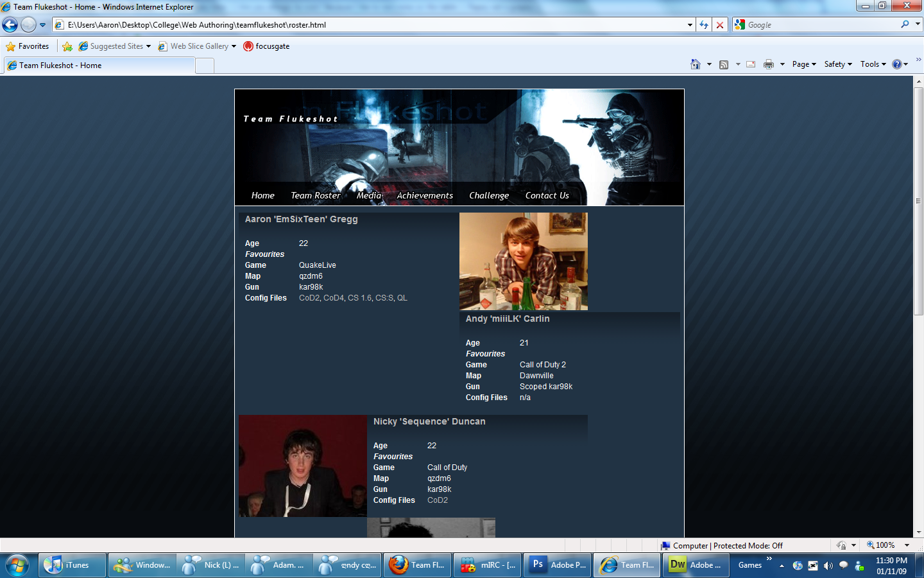Click the Read Mail envelope icon
924x578 pixels.
[x=751, y=64]
